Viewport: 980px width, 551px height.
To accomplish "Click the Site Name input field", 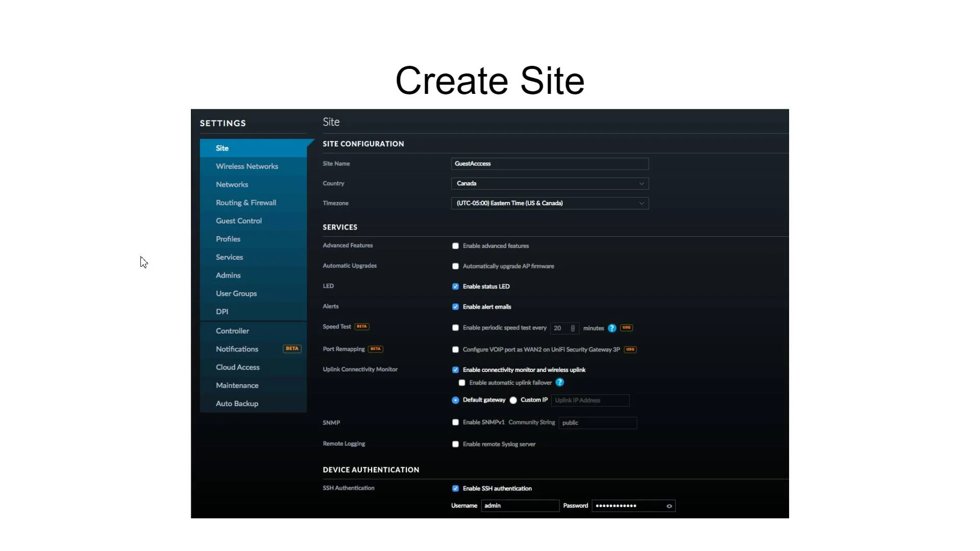I will (x=549, y=164).
